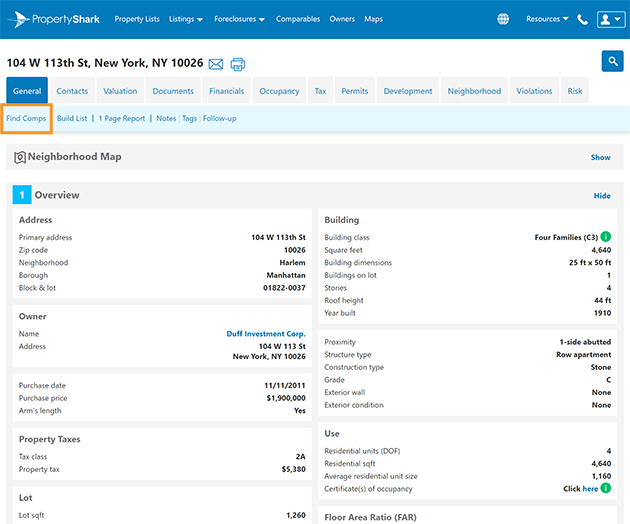
Task: Show the Neighborhood Map section
Action: 600,157
